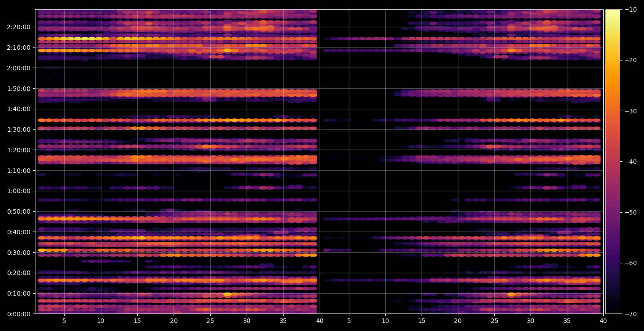The width and height of the screenshot is (644, 331).
Task: Select x-axis tick 30 under right heatmap
Action: (x=531, y=321)
